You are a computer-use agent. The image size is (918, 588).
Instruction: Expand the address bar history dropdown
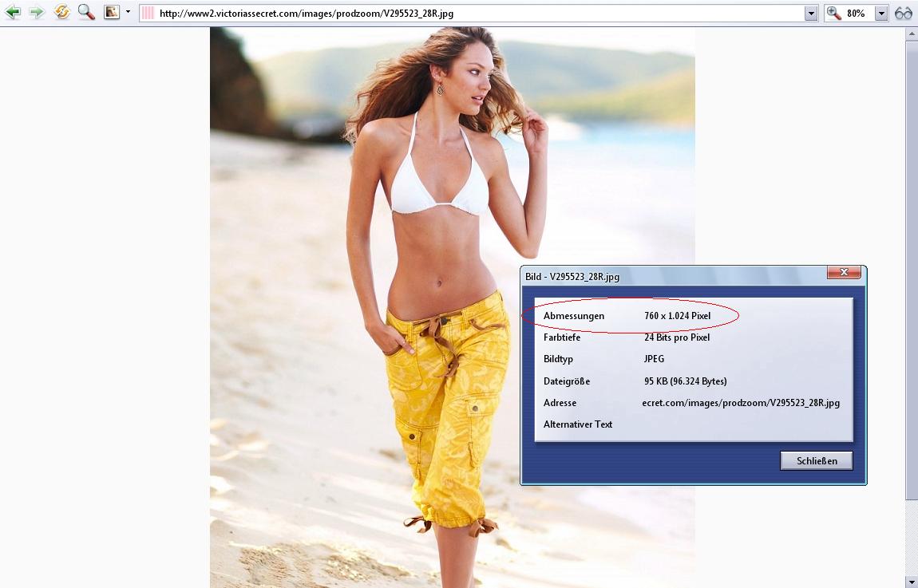[811, 14]
